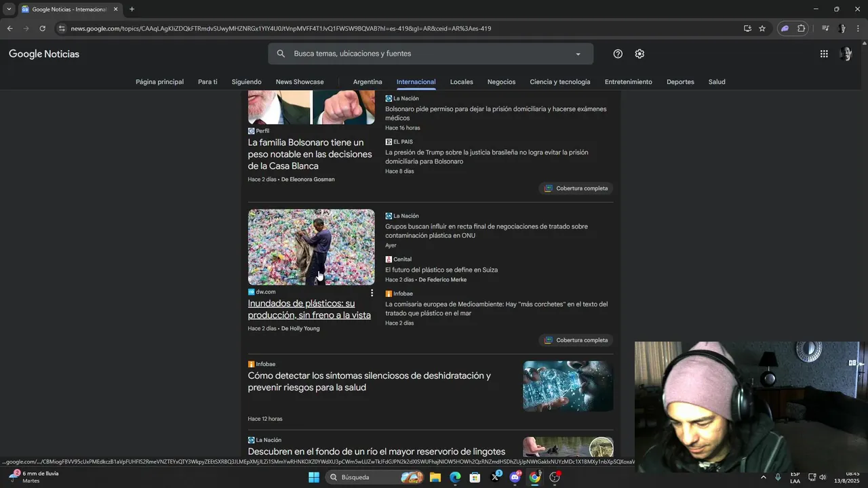
Task: Open Descubren en el fondo de un río headline
Action: pyautogui.click(x=376, y=451)
